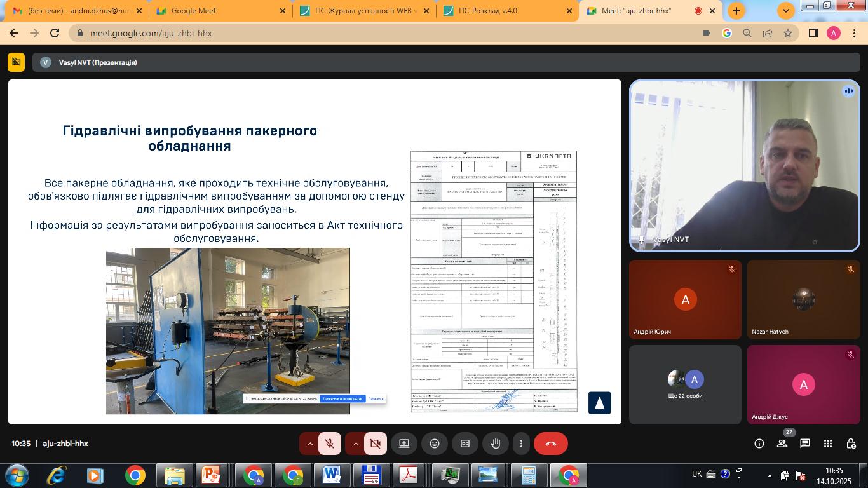The height and width of the screenshot is (488, 868).
Task: Expand audio settings arrow next to microphone
Action: coord(310,444)
